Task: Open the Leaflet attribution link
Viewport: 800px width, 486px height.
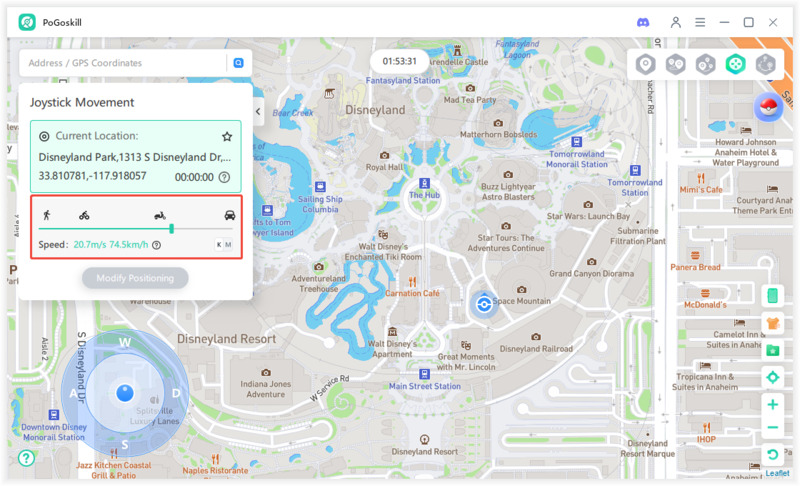Action: (x=777, y=473)
